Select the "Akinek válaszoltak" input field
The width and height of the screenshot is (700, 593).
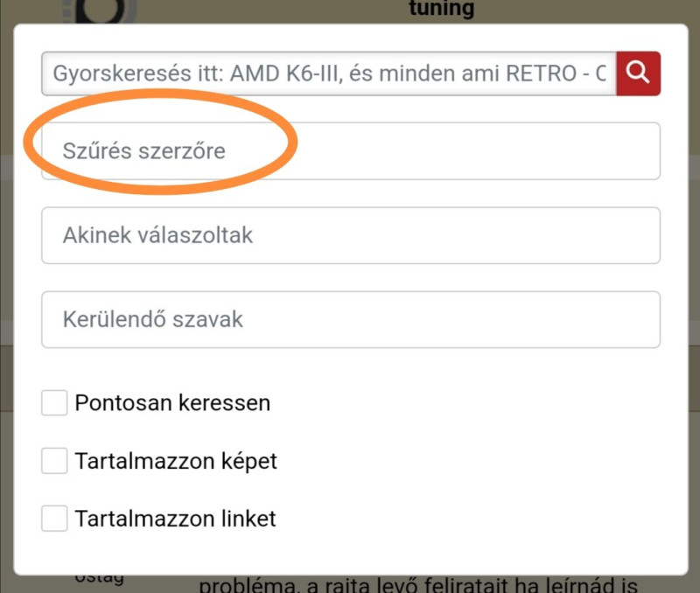coord(350,235)
